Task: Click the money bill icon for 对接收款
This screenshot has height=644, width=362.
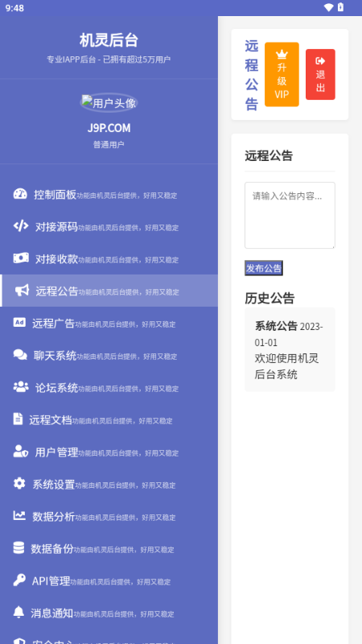Action: pyautogui.click(x=21, y=258)
